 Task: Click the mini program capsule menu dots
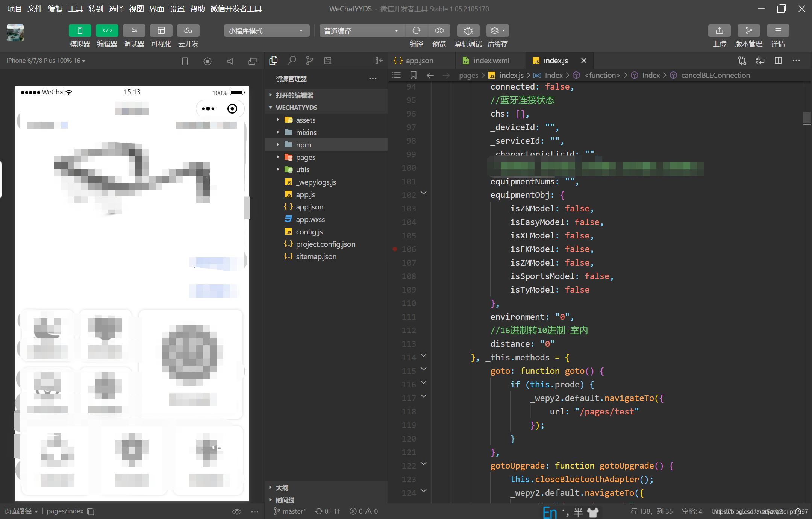[208, 109]
